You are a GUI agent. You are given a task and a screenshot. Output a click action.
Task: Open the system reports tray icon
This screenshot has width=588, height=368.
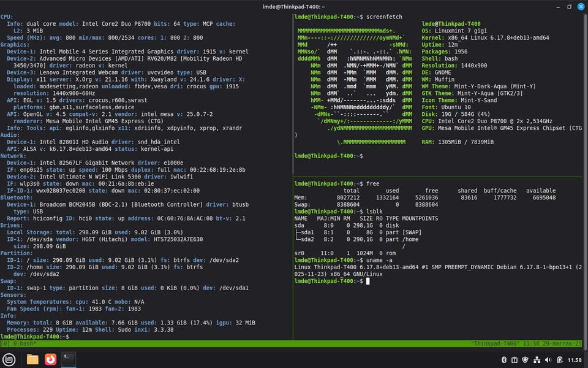(x=514, y=360)
